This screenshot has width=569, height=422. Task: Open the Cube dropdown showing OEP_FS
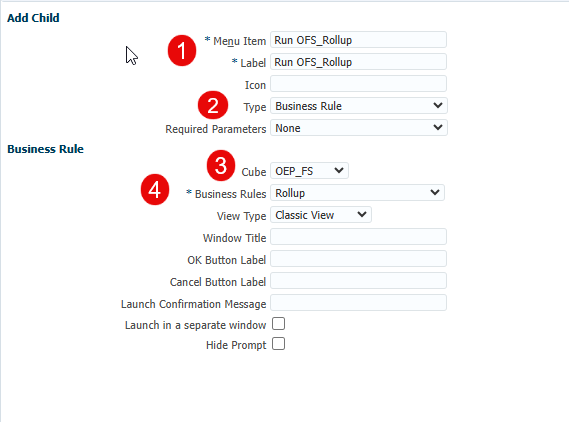(x=310, y=171)
